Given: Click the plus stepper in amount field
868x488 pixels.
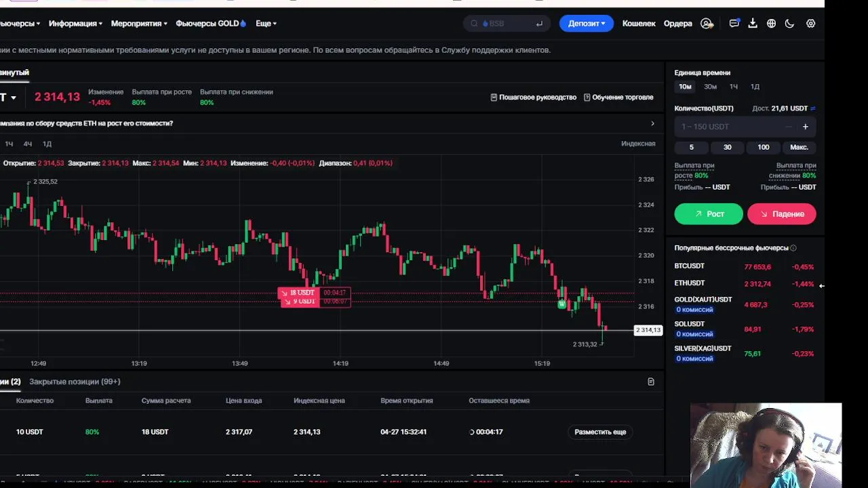Looking at the screenshot, I should coord(806,127).
